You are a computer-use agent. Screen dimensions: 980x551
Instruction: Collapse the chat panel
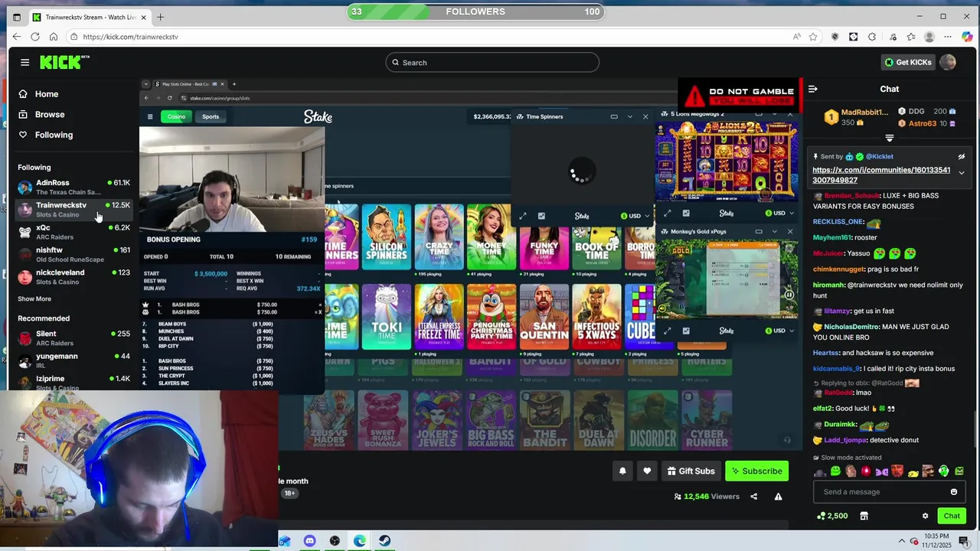[x=813, y=90]
